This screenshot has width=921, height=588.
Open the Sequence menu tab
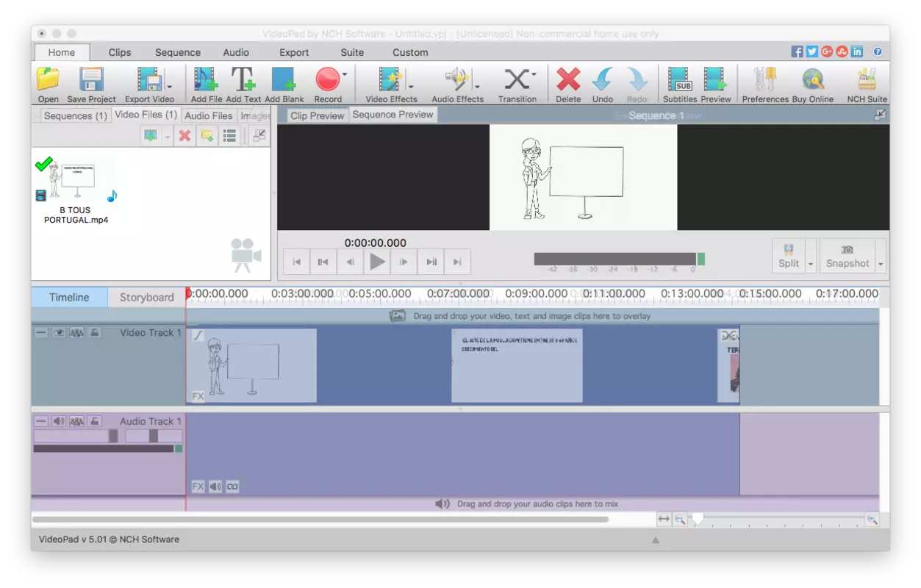178,52
